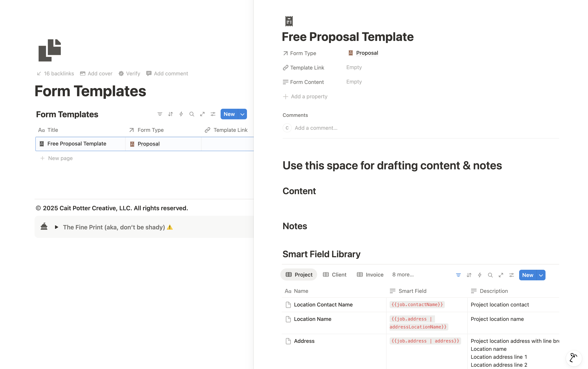Open dropdown arrow beside Smart Field Library New
Screen dimensions: 588x369
pos(541,275)
